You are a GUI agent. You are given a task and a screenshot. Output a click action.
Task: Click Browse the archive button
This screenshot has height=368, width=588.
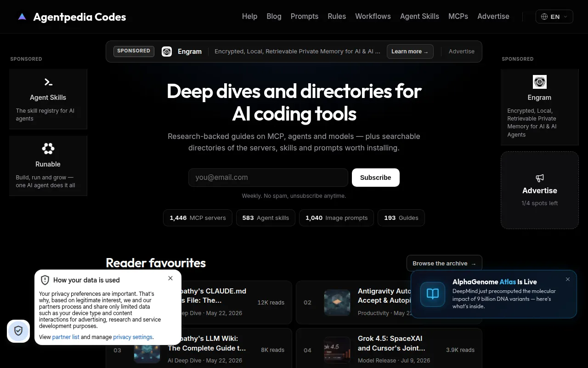tap(444, 264)
